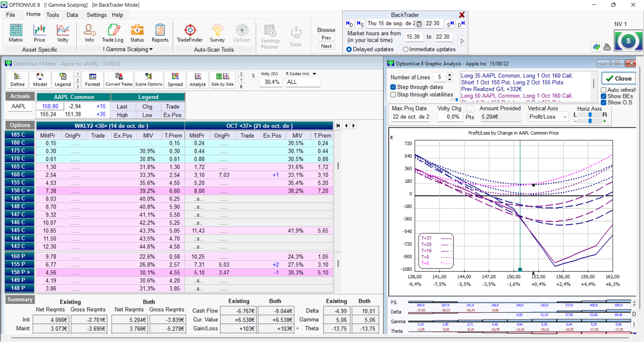This screenshot has height=342, width=644.
Task: Click the OpScan icon
Action: pos(241,33)
